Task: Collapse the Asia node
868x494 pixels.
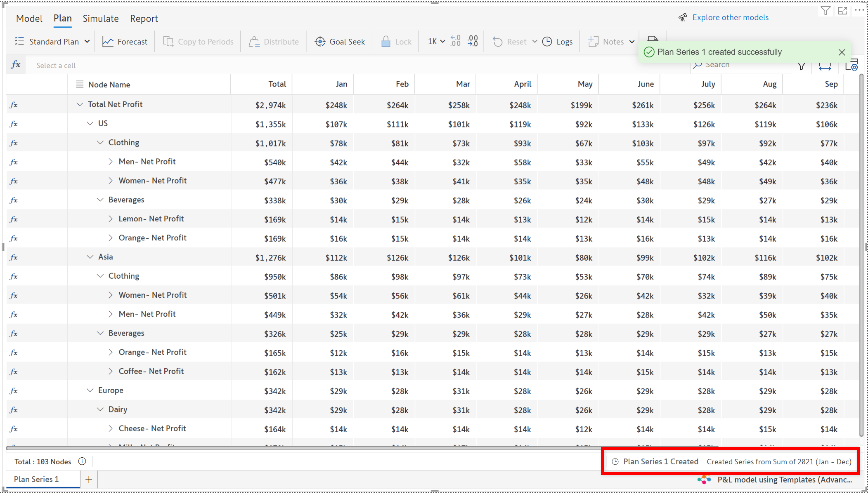Action: tap(90, 257)
